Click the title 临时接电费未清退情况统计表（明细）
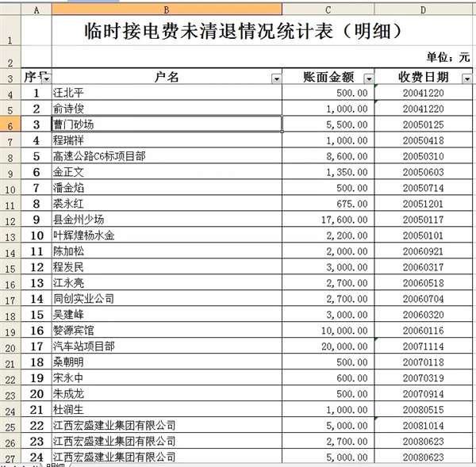476x467 pixels. pyautogui.click(x=244, y=31)
